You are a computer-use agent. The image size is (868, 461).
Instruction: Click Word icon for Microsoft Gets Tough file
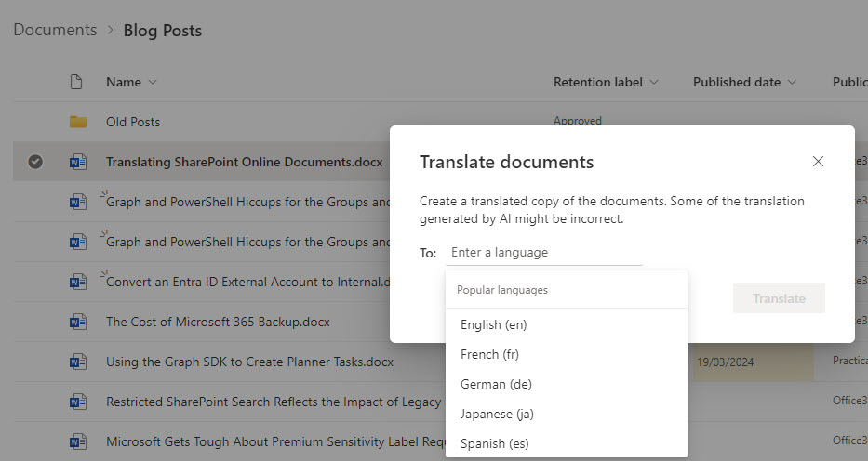pos(78,442)
